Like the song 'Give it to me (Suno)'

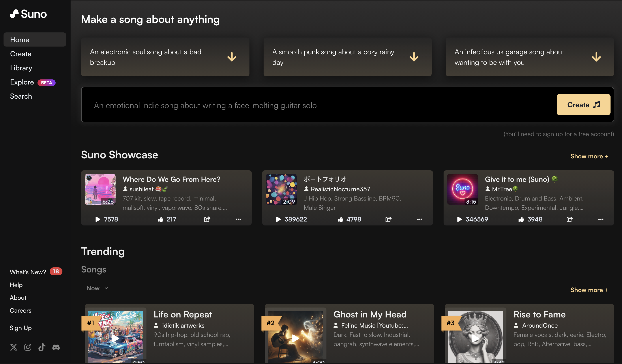click(521, 219)
